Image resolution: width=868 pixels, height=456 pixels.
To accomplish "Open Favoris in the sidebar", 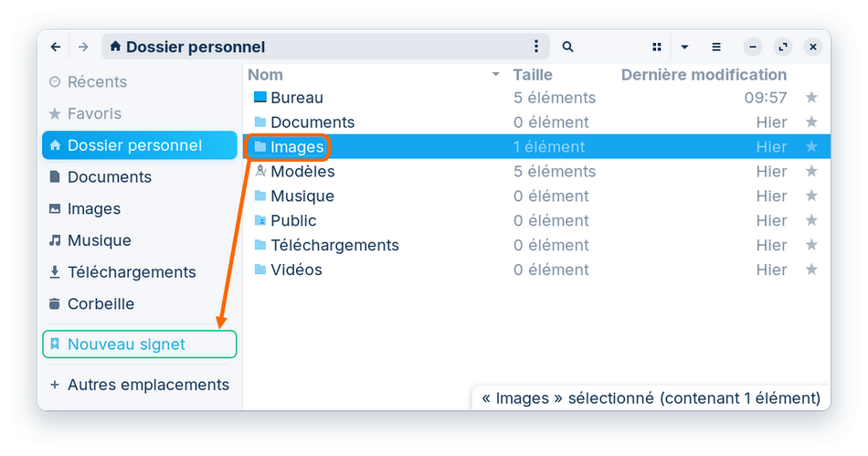I will (94, 114).
